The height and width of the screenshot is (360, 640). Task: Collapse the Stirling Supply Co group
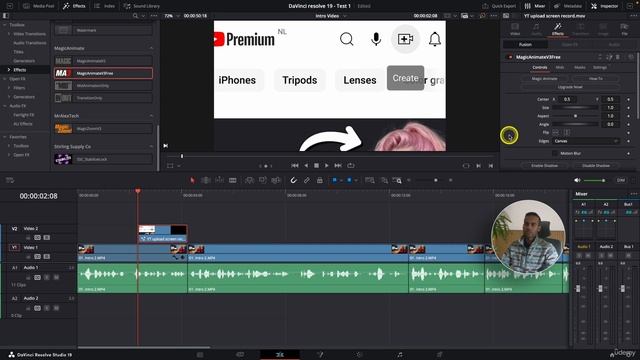(151, 147)
